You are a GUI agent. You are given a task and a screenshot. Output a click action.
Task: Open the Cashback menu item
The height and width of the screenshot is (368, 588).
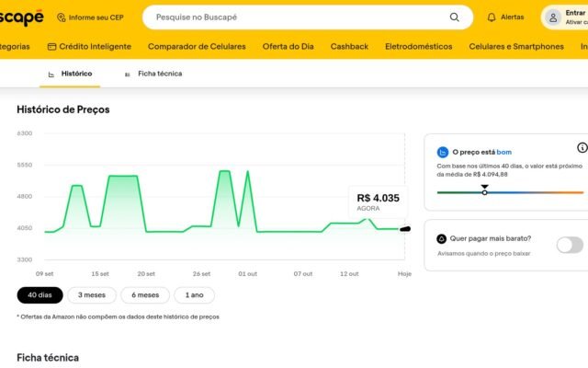pyautogui.click(x=349, y=47)
